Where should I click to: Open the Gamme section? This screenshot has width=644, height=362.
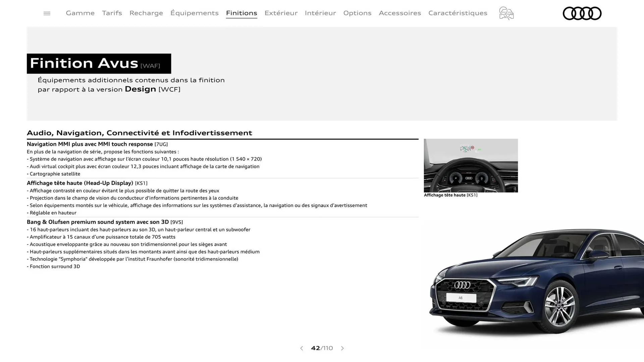pos(80,13)
